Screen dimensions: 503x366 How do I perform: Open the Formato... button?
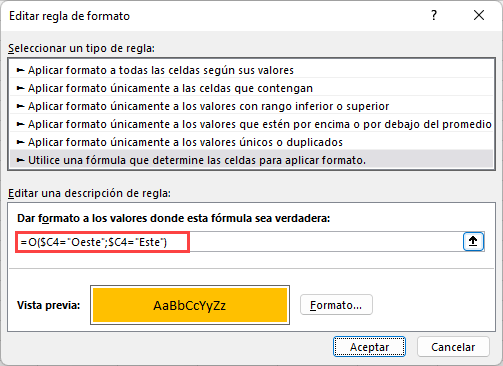tap(336, 305)
